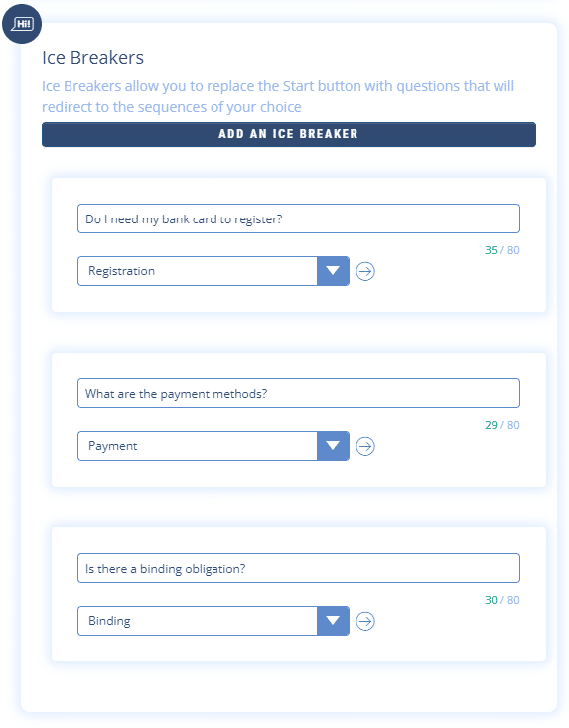The image size is (569, 728).
Task: Open the Registration sequence select box
Action: 213,271
